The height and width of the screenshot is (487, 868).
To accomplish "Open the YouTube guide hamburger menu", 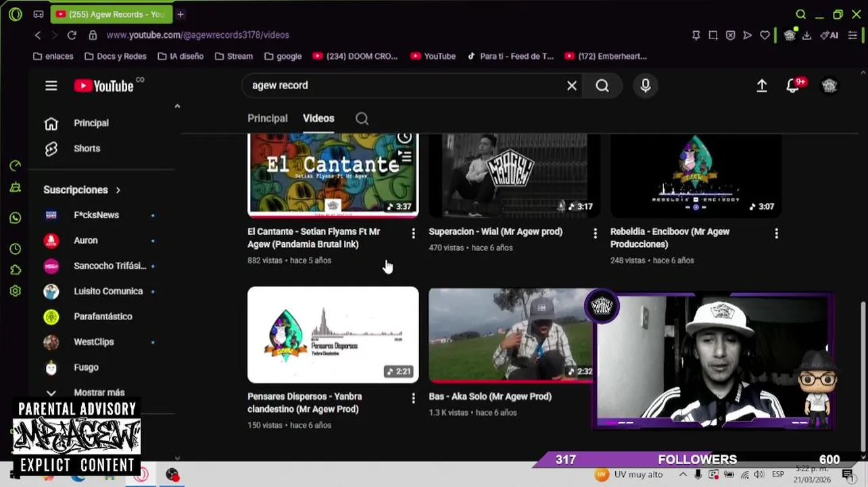I will point(51,86).
